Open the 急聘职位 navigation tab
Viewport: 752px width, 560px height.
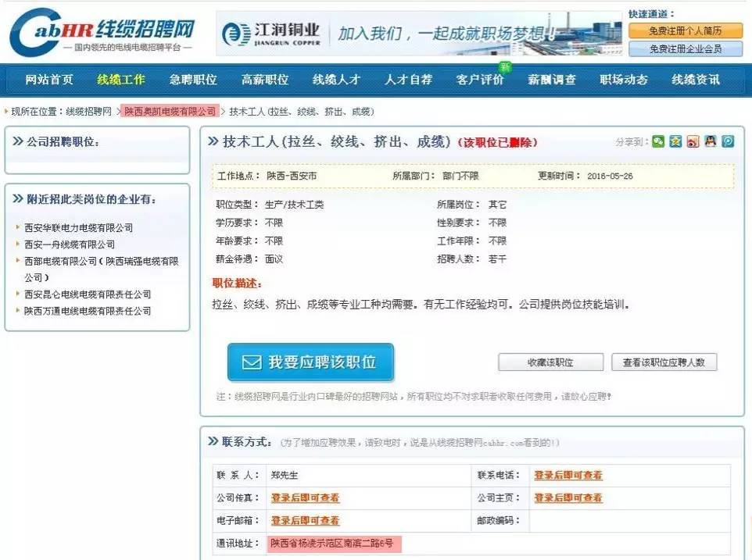tap(193, 80)
